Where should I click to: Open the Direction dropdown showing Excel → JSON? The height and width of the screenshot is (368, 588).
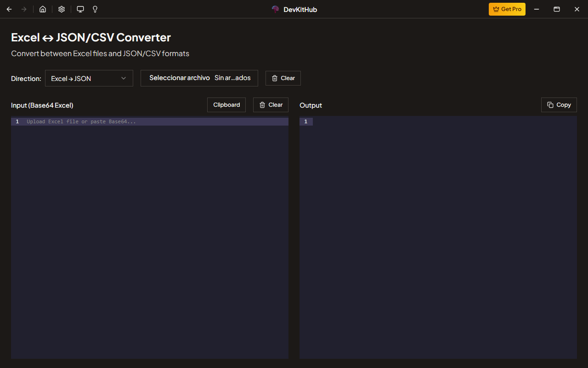point(89,78)
